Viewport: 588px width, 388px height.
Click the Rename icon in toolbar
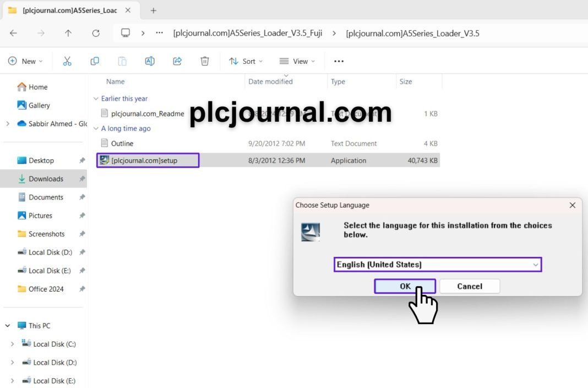(x=150, y=61)
